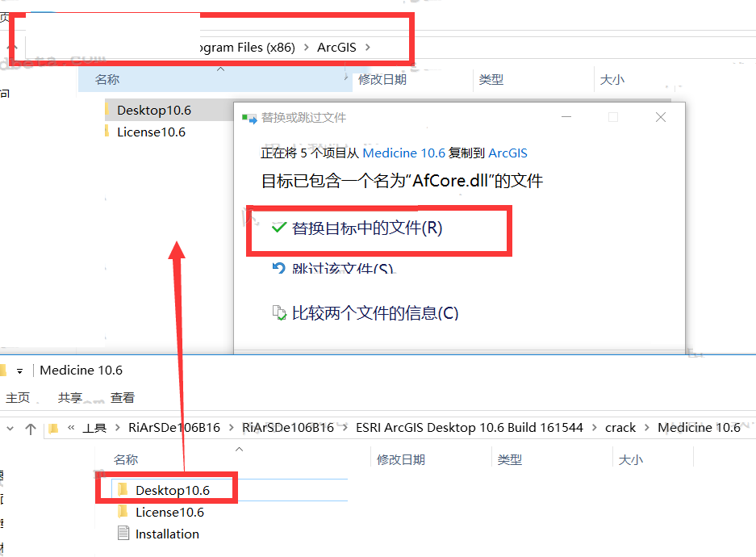Click Replace the files in destination (替换目标中的文件)

(367, 228)
